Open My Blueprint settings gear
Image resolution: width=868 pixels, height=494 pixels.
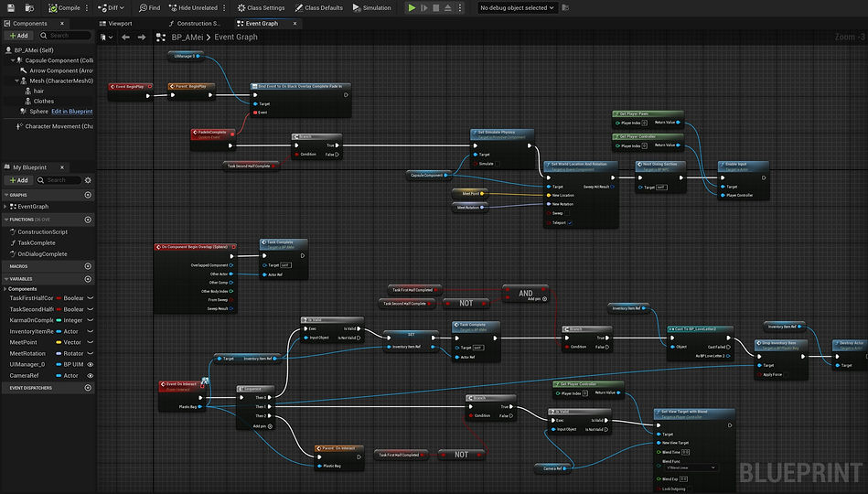[x=88, y=180]
